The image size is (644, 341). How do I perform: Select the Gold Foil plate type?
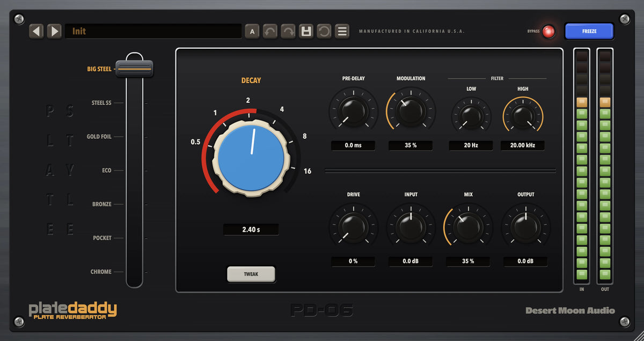[x=99, y=137]
